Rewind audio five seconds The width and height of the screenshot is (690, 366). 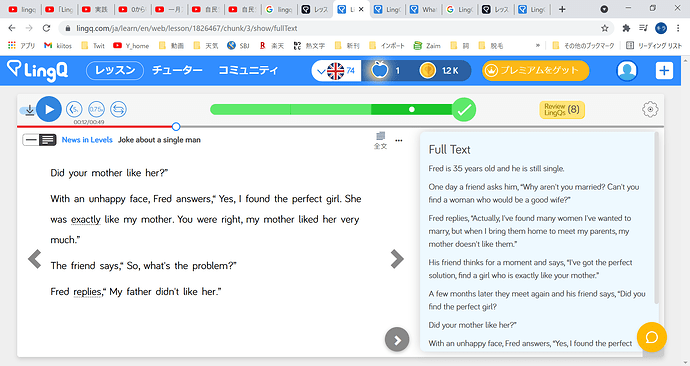point(74,109)
